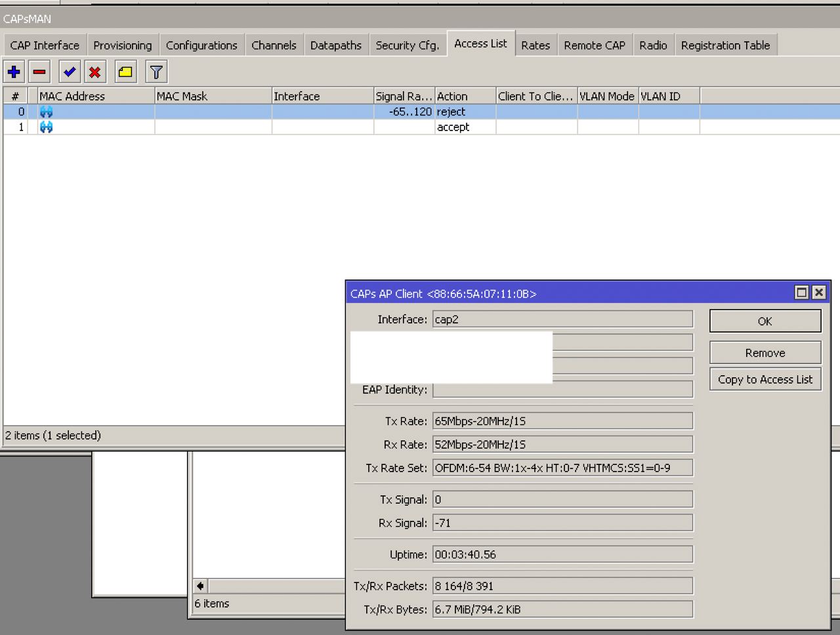Select the Access List tab
840x635 pixels.
click(481, 44)
